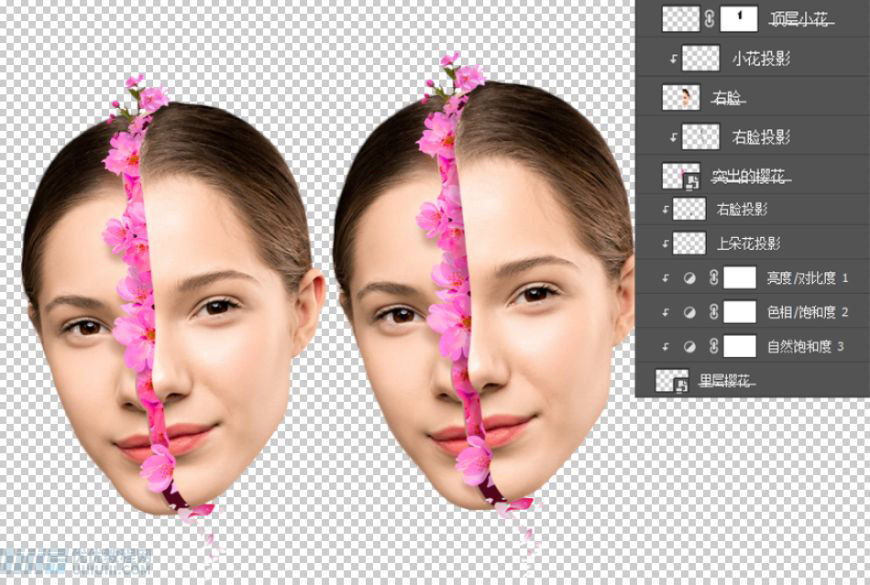Click the clipping mask arrow on 上朵花投影 layer
870x585 pixels.
pos(667,243)
